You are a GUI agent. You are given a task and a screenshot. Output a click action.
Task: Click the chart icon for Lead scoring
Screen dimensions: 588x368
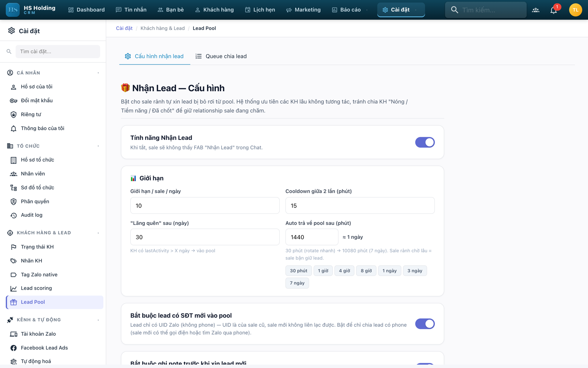(13, 289)
